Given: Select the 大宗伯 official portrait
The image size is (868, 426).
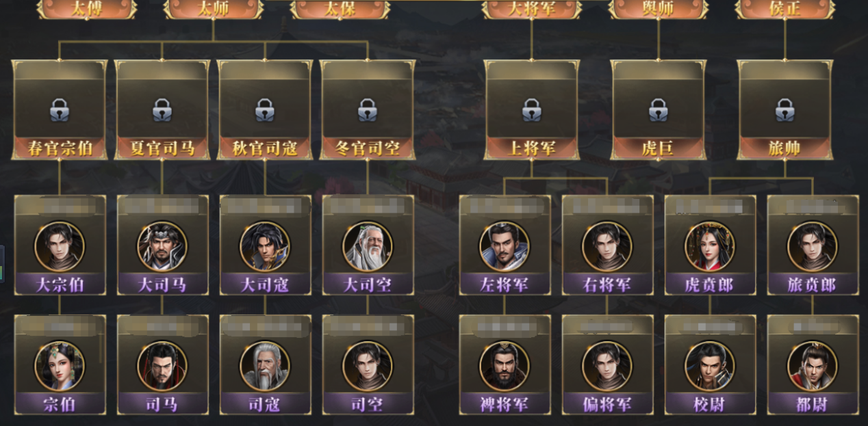Looking at the screenshot, I should 60,246.
